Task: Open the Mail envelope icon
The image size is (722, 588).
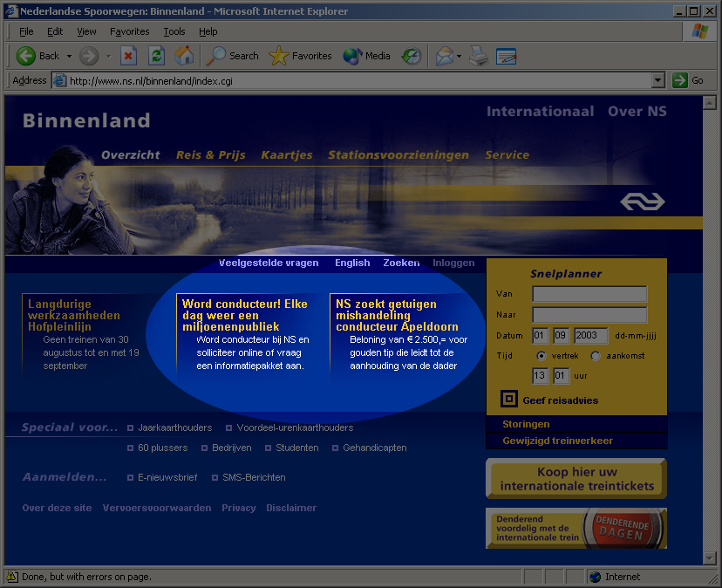Action: click(x=445, y=56)
